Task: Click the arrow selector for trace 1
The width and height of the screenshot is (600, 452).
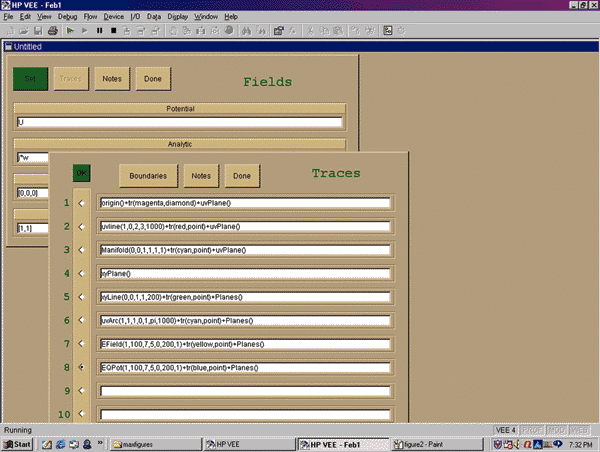Action: tap(82, 203)
